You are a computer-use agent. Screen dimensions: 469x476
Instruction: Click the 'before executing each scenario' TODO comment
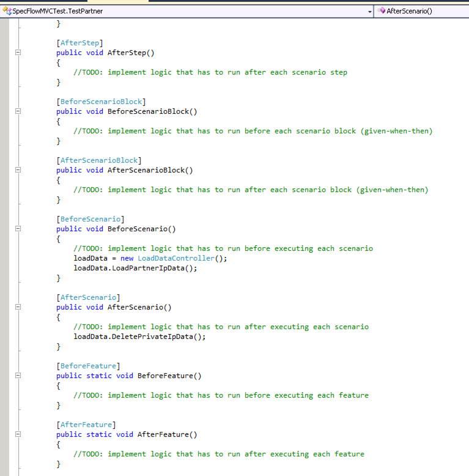coord(223,248)
